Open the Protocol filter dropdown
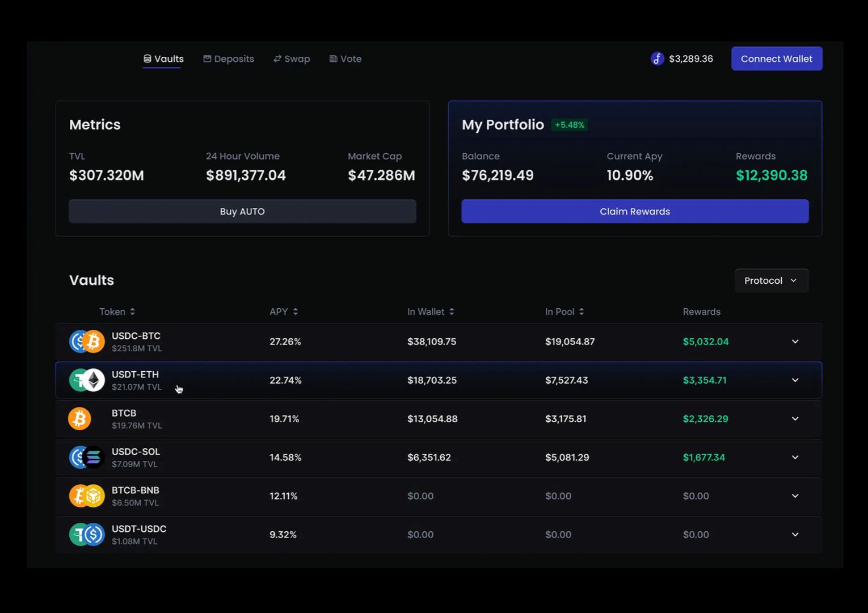The image size is (868, 613). [771, 280]
